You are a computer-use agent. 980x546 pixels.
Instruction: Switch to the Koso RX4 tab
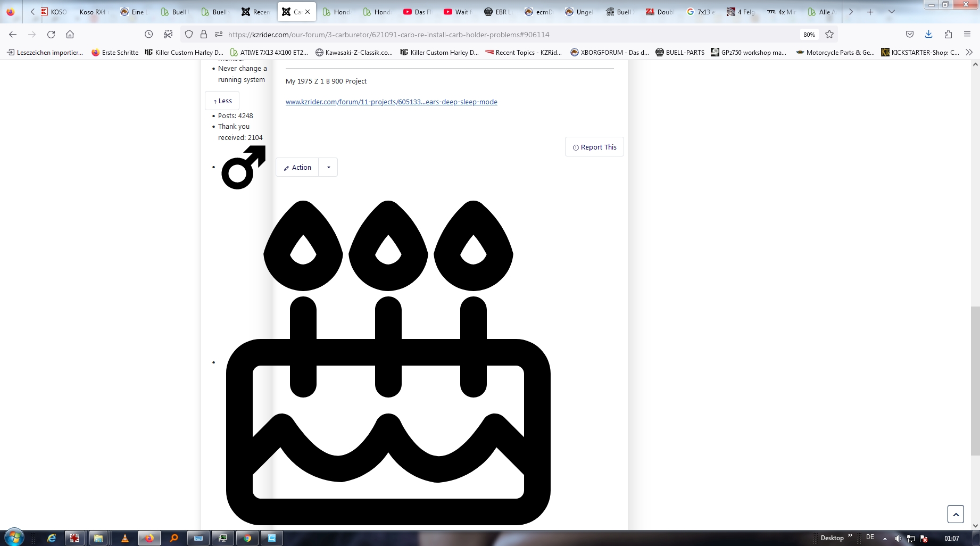tap(93, 12)
